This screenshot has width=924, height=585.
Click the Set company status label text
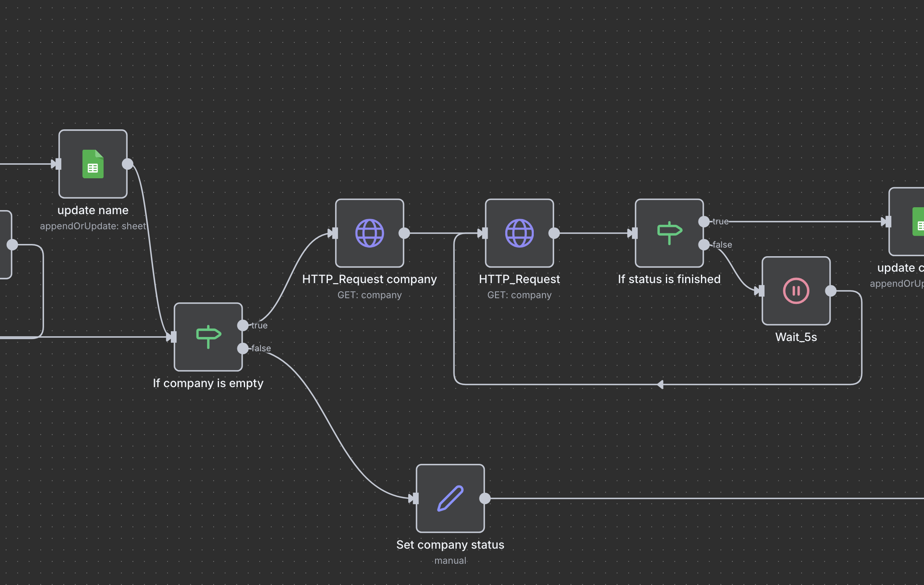tap(450, 545)
